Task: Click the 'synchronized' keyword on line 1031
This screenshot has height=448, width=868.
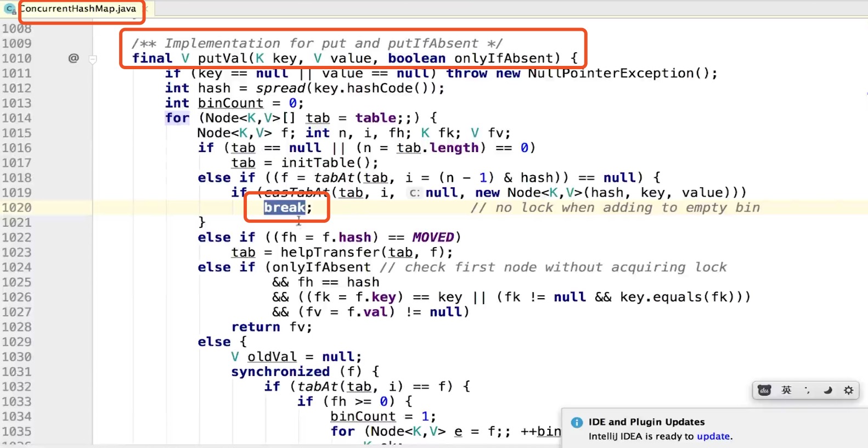Action: [x=280, y=372]
